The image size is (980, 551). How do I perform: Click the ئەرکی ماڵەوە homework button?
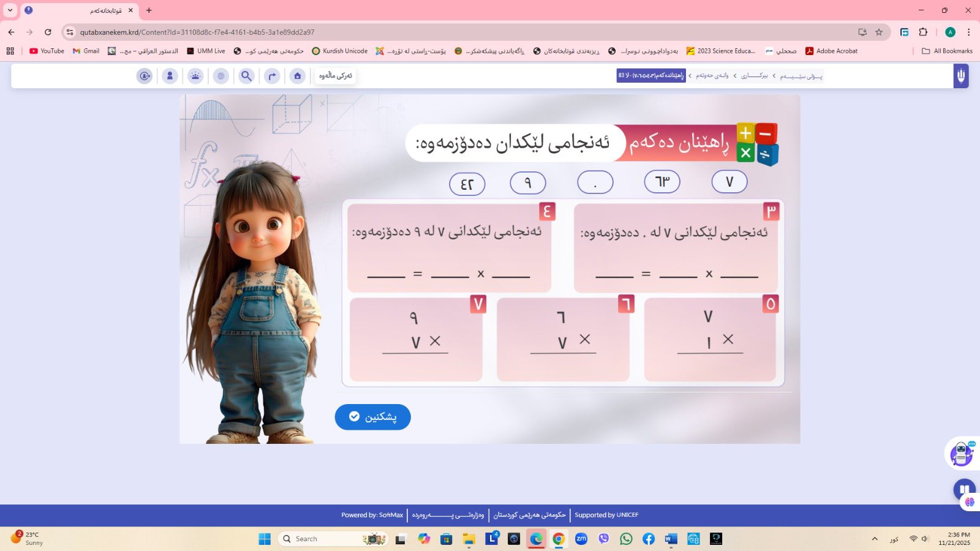(336, 75)
